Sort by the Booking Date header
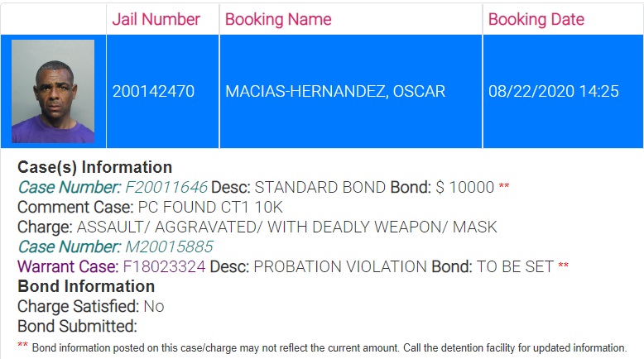The image size is (644, 359). pos(536,19)
